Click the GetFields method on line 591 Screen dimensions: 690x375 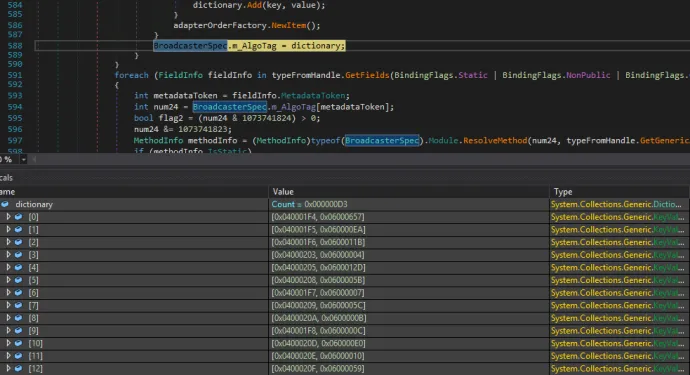coord(367,75)
